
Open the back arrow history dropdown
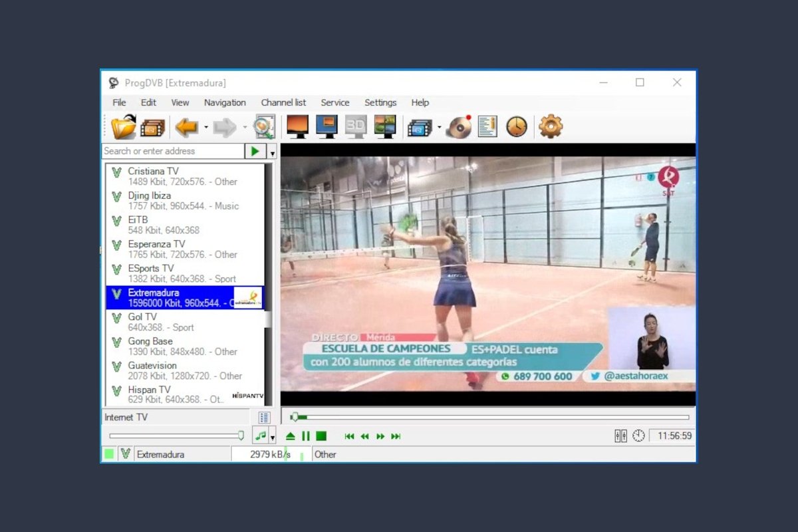[205, 127]
